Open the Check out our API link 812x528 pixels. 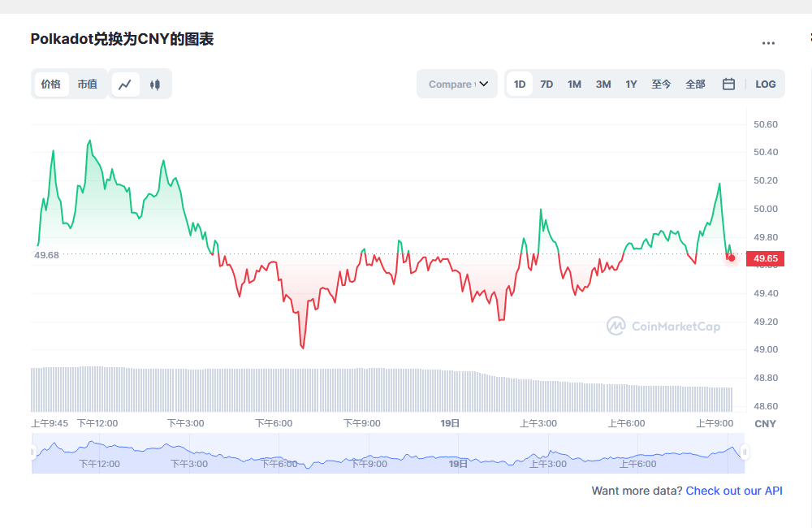[734, 491]
